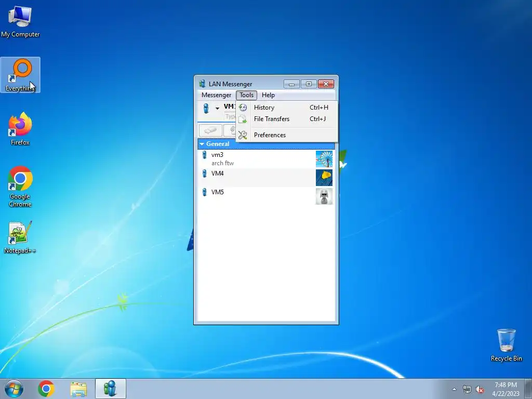Select the Google Chrome desktop shortcut
532x399 pixels.
[x=20, y=187]
